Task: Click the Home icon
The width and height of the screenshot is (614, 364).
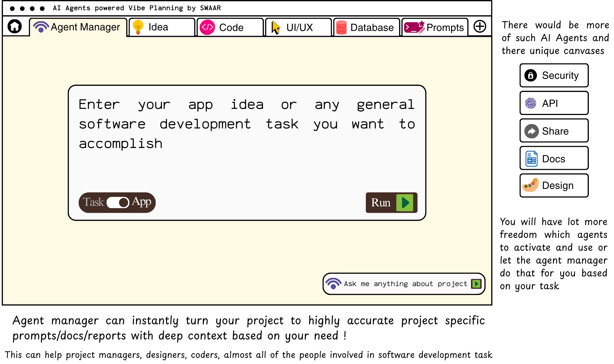Action: tap(15, 27)
